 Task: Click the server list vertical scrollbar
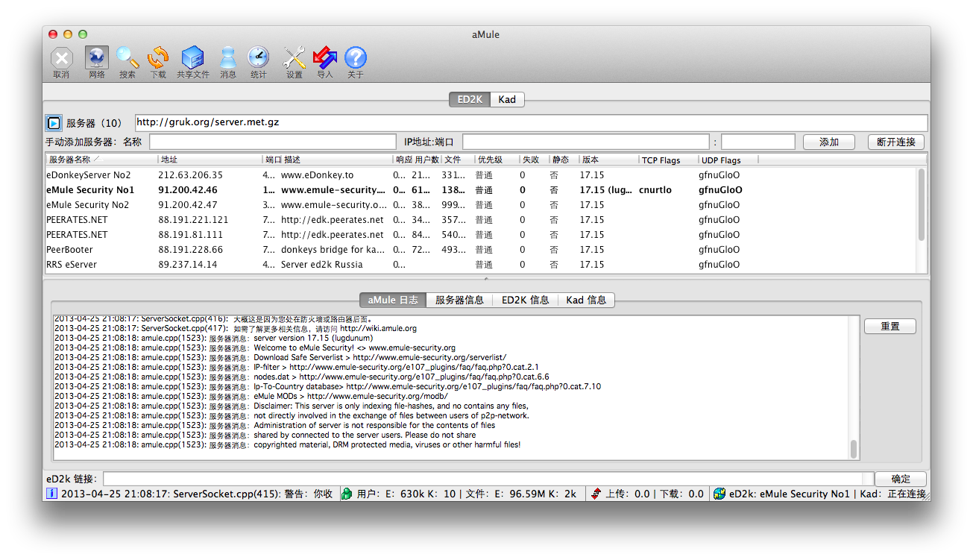tap(922, 204)
